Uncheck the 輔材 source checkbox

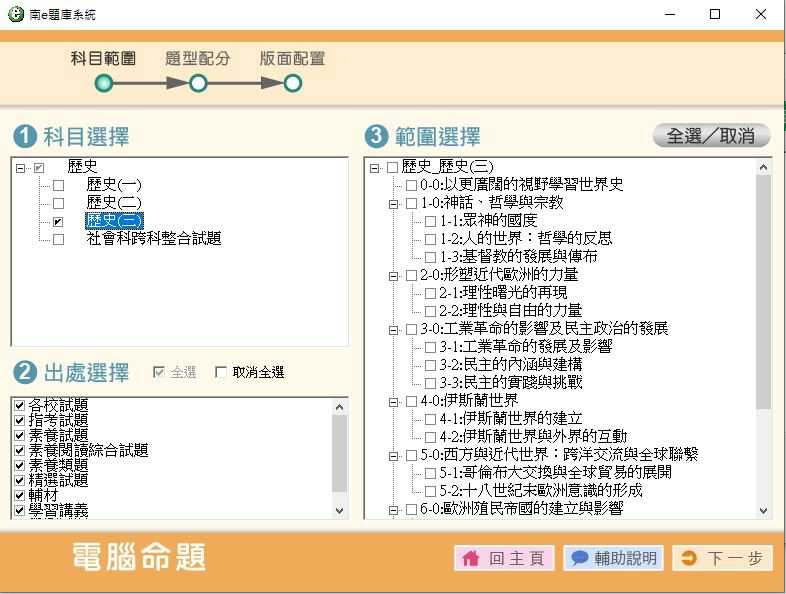click(x=20, y=495)
